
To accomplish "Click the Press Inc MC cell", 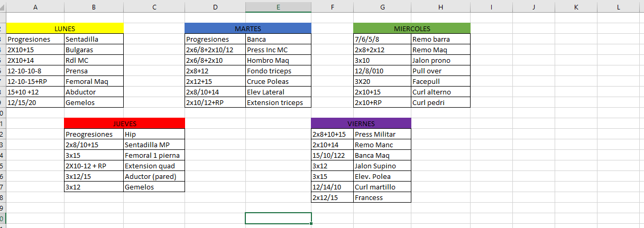I will (279, 50).
